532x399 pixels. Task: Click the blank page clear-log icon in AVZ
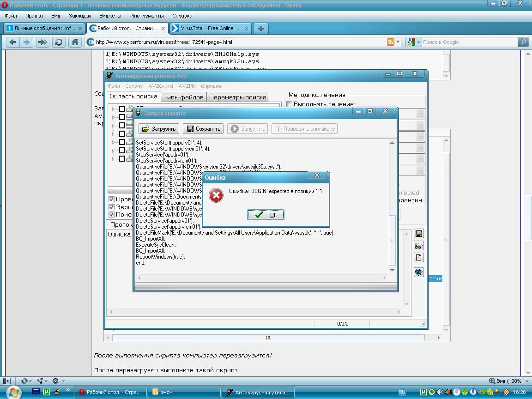click(x=419, y=258)
